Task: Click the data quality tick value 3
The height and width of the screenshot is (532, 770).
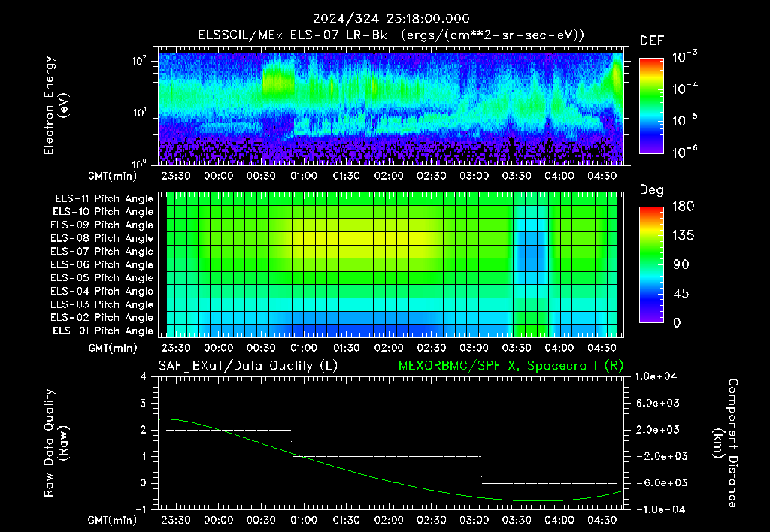Action: tap(143, 403)
